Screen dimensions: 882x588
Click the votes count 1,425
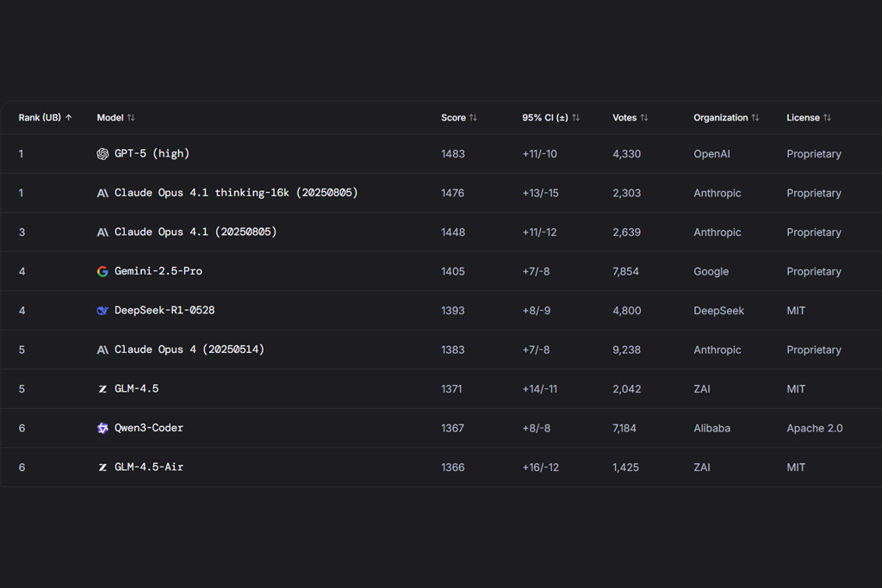click(x=625, y=467)
